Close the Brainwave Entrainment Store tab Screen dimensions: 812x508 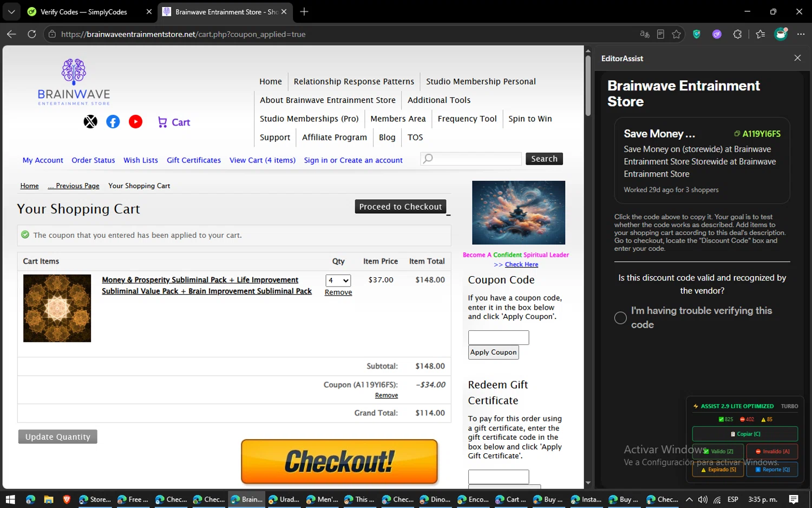click(x=284, y=12)
